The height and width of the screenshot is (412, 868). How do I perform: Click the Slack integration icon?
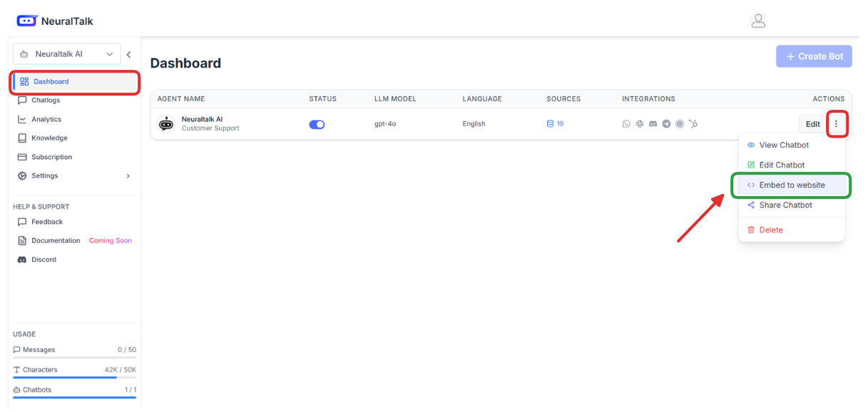click(640, 124)
